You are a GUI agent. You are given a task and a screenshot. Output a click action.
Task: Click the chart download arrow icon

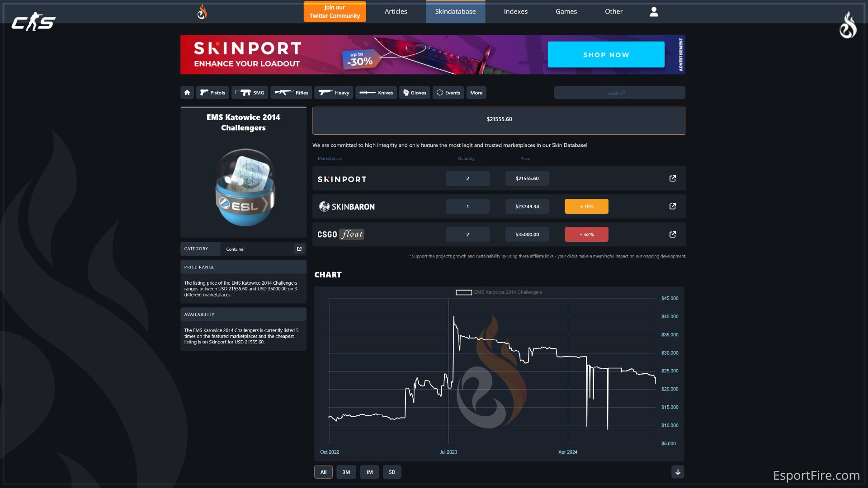(678, 472)
